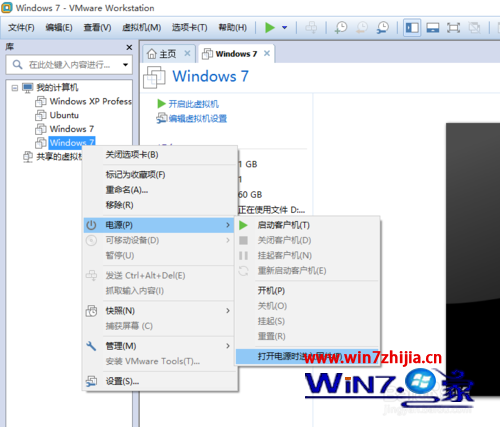The height and width of the screenshot is (427, 500).
Task: Choose 开机(P) in power submenu
Action: point(308,291)
